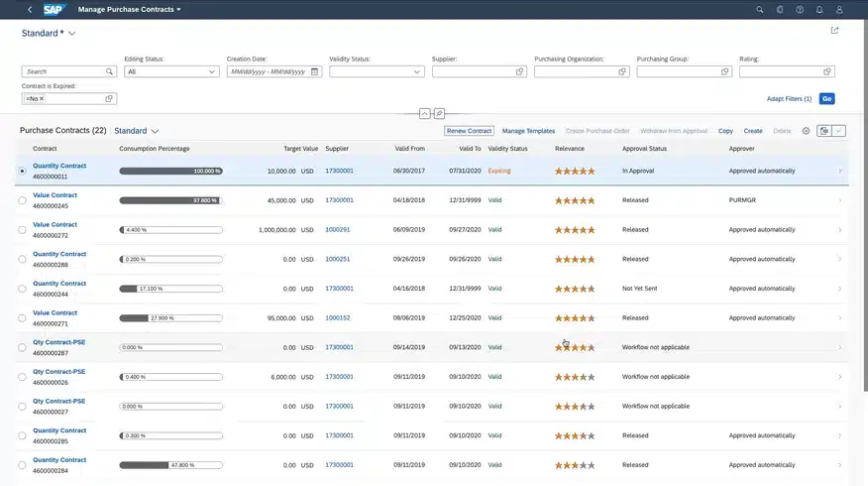Viewport: 868px width, 486px height.
Task: Remove the =No filter token
Action: tap(42, 98)
